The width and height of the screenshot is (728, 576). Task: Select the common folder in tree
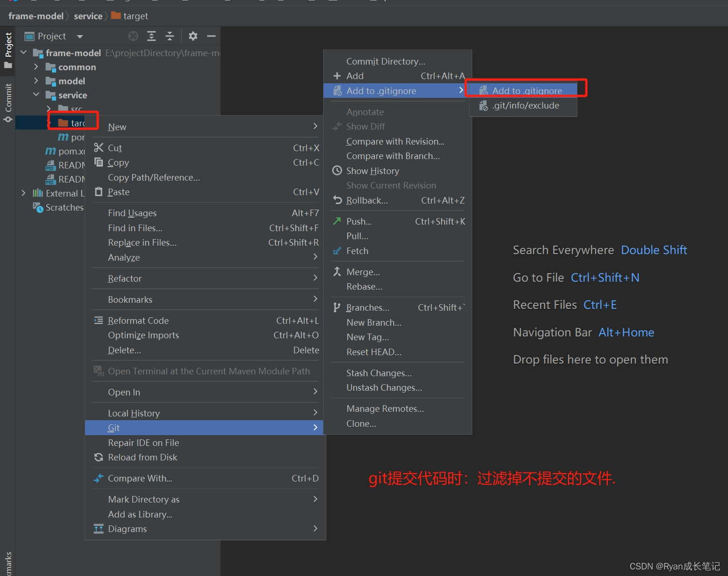pos(77,67)
